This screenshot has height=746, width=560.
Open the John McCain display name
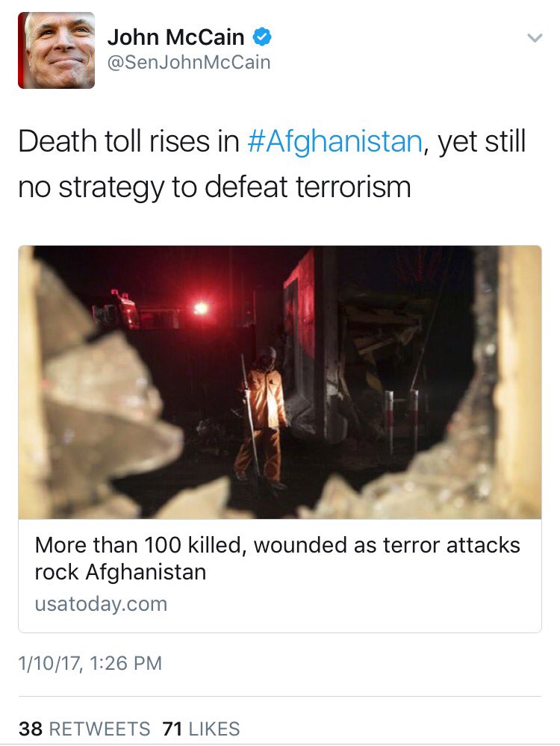[x=175, y=37]
